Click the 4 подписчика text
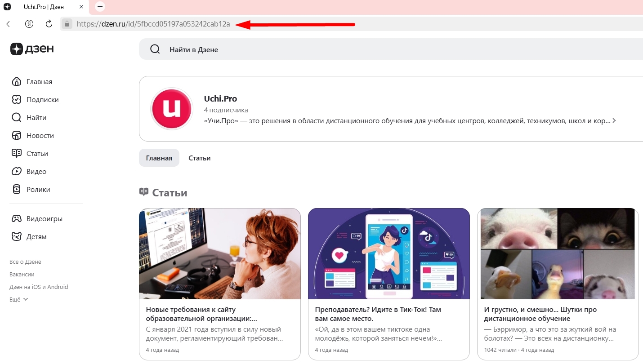This screenshot has width=643, height=364. click(226, 110)
